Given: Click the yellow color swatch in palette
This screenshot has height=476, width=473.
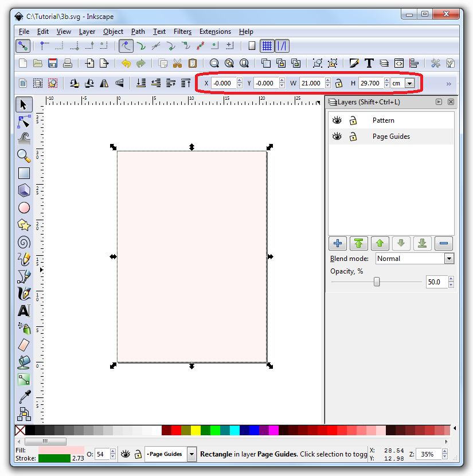Looking at the screenshot, I should pos(196,430).
